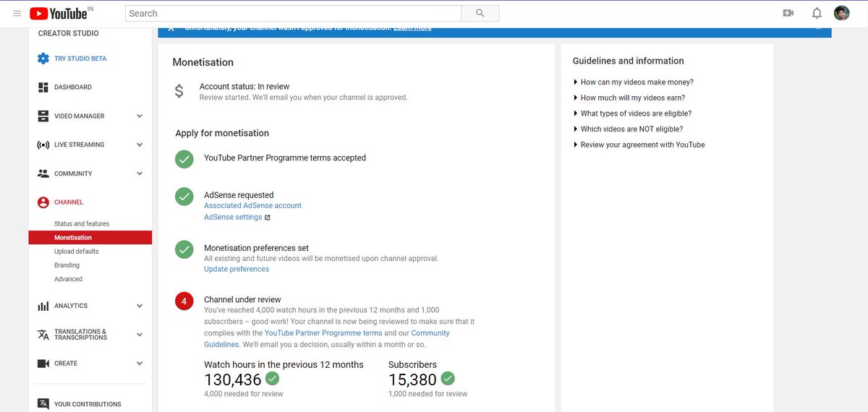Dismiss the blue monetisation banner
Image resolution: width=868 pixels, height=412 pixels.
click(x=818, y=29)
